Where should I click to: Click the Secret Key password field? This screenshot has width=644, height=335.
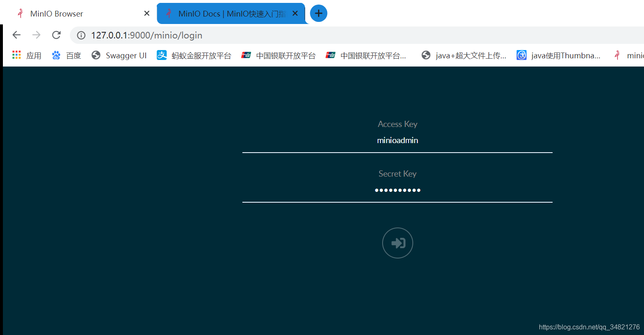[x=397, y=190]
